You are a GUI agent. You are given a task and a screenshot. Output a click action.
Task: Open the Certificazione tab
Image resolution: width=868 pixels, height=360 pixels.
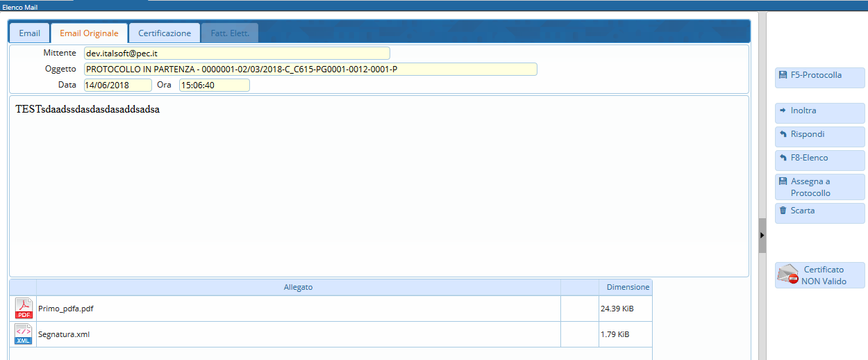point(165,33)
